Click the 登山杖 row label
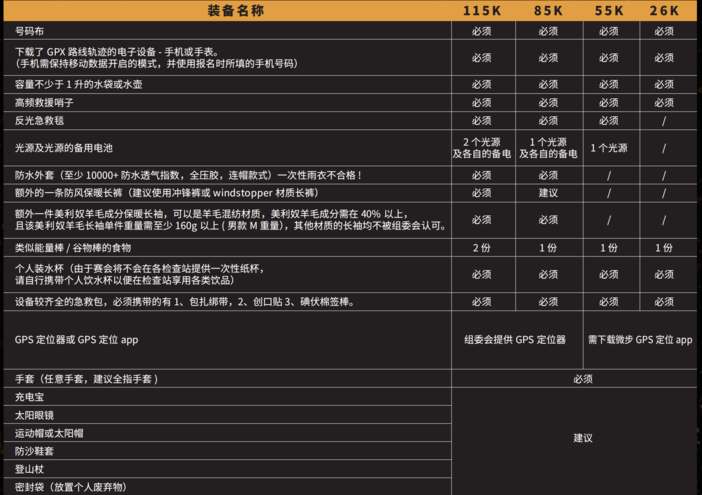 point(30,469)
